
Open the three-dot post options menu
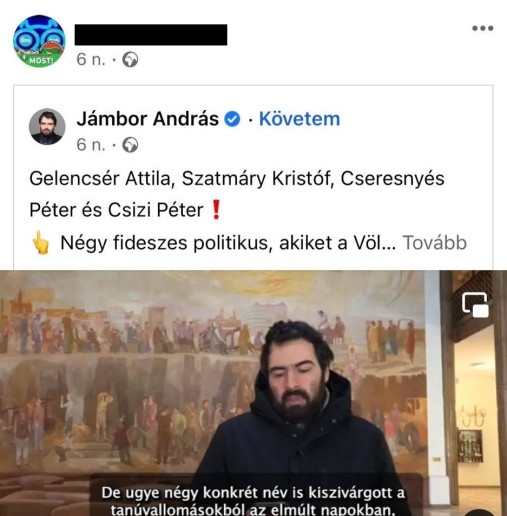(483, 28)
